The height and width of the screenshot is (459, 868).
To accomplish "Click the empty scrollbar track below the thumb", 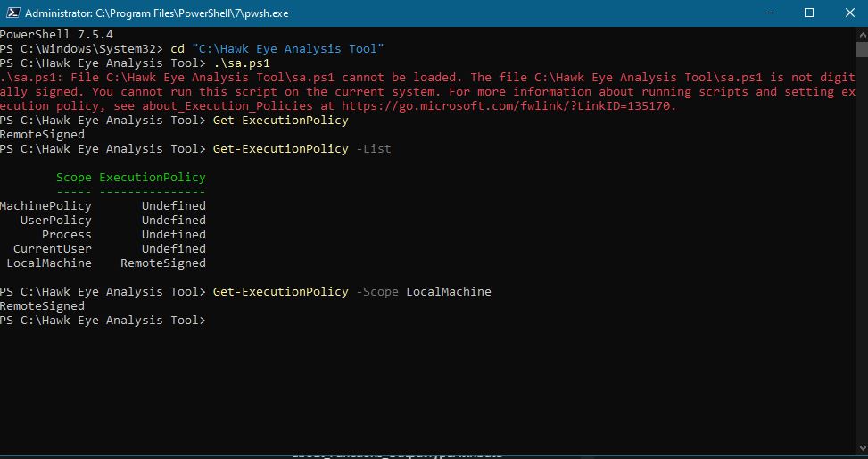I will click(862, 249).
